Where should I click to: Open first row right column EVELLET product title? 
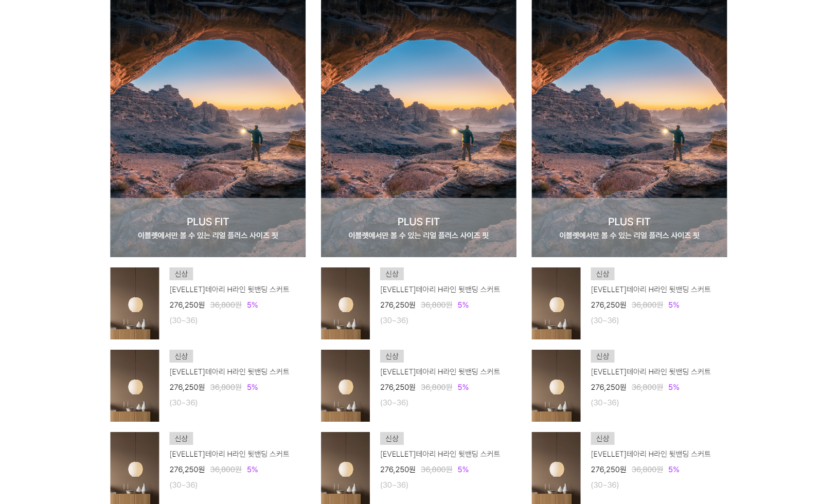pos(651,290)
